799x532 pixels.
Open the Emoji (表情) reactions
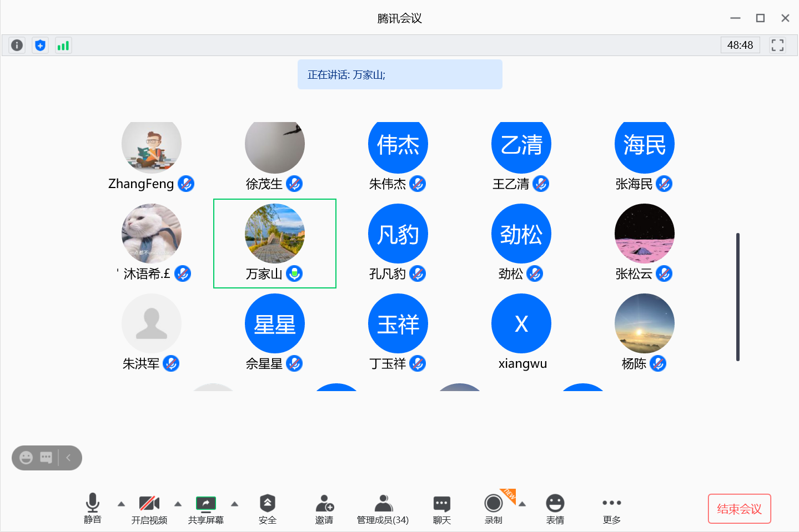point(555,509)
